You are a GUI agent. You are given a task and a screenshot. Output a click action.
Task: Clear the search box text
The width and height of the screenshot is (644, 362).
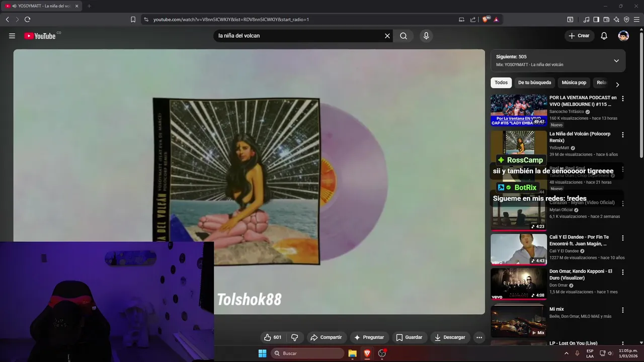tap(387, 36)
